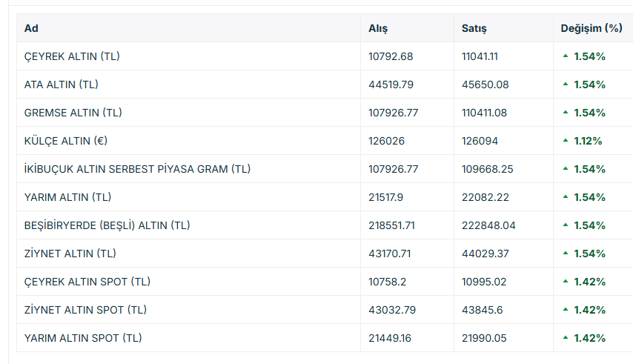Click sell price 21990.05

(x=484, y=338)
